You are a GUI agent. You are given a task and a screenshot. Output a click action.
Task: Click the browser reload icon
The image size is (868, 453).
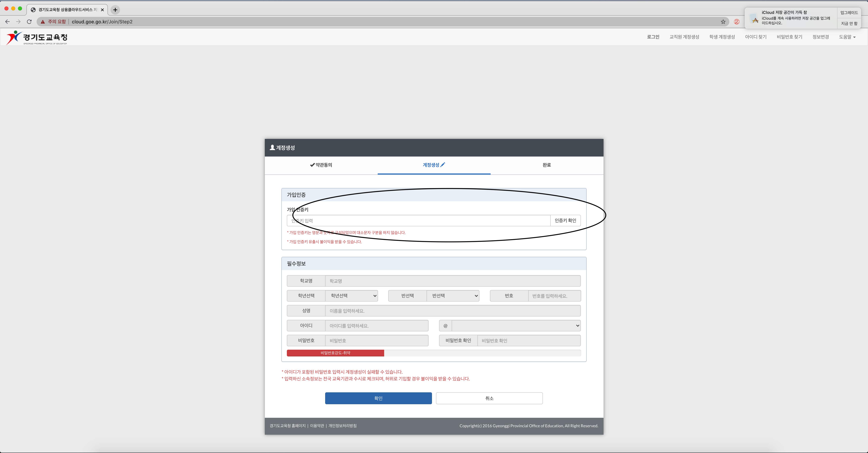pyautogui.click(x=29, y=22)
